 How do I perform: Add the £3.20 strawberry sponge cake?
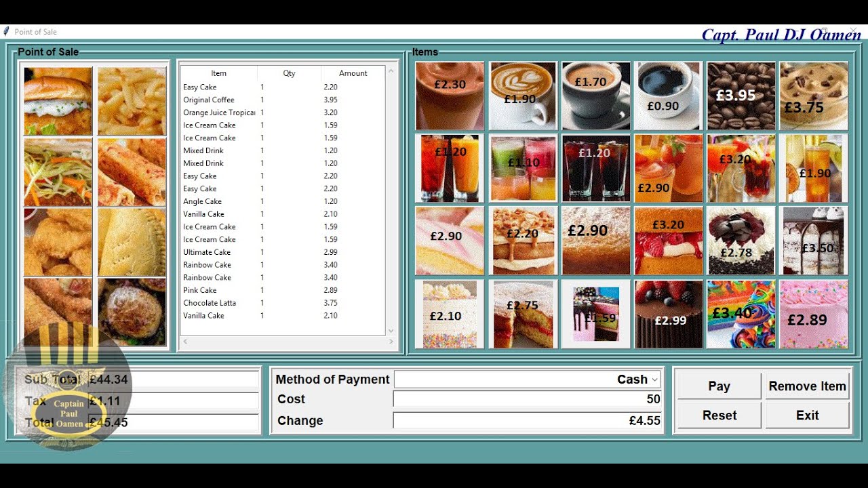668,241
